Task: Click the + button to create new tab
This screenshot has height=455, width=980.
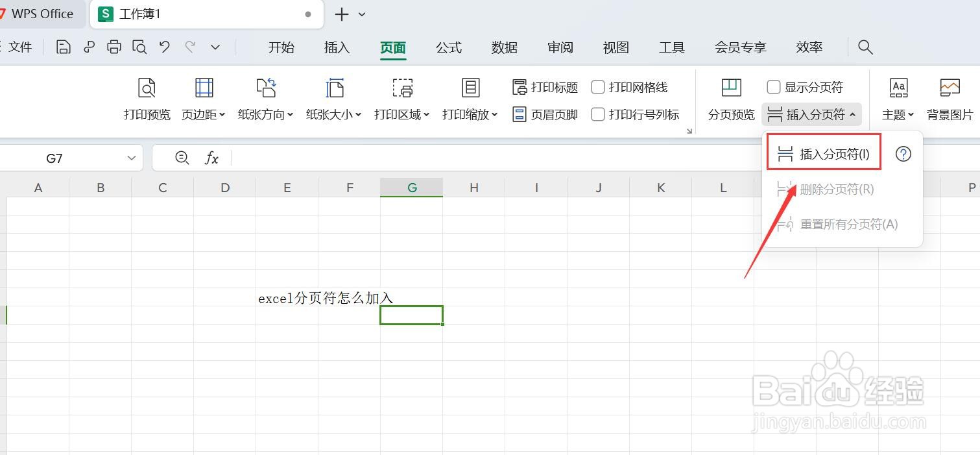Action: point(342,14)
